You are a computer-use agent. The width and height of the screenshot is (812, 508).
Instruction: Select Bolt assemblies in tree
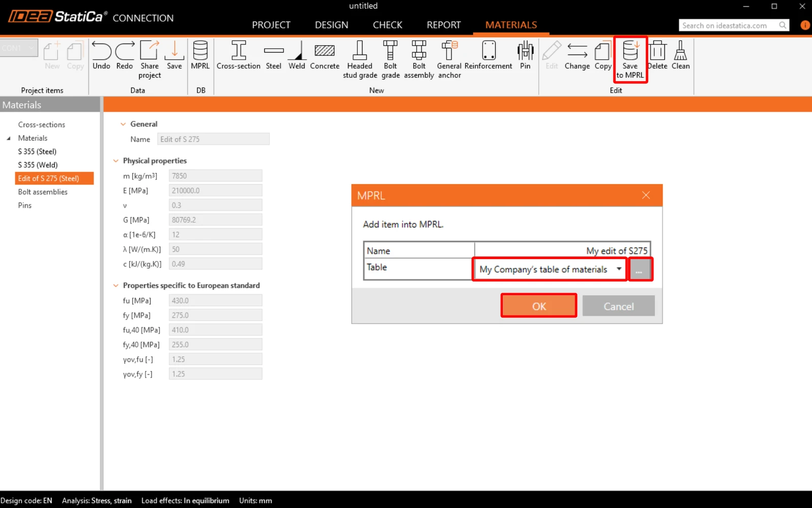click(43, 192)
